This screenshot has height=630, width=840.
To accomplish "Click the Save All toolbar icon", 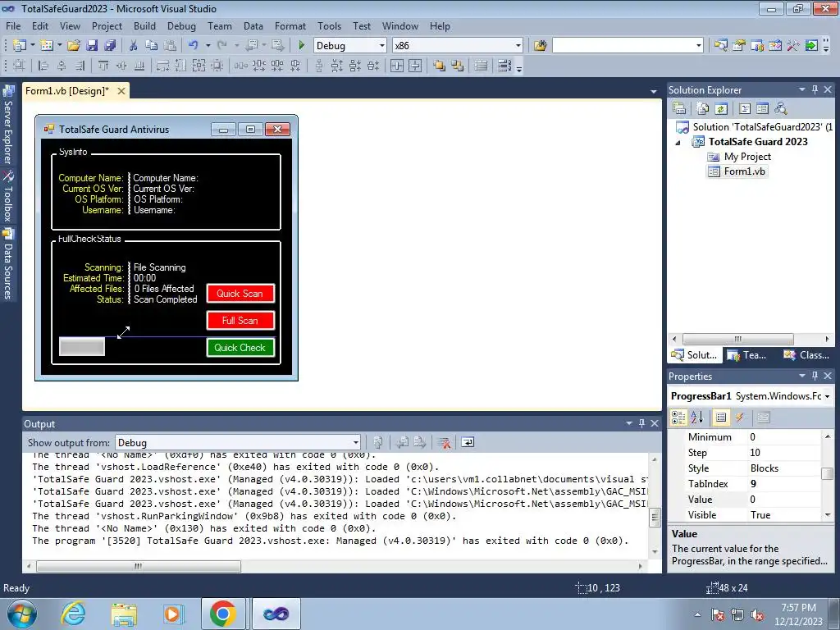I will 110,46.
